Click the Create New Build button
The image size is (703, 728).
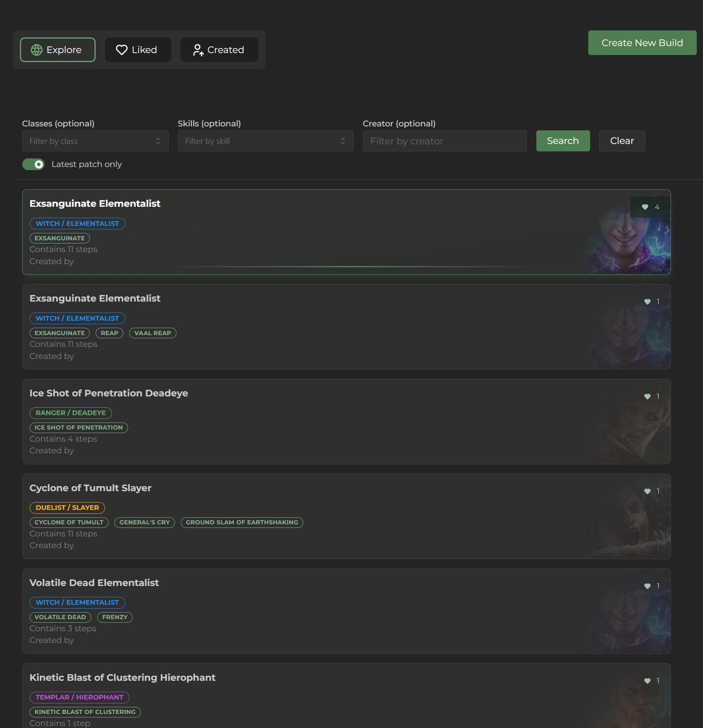pyautogui.click(x=642, y=43)
